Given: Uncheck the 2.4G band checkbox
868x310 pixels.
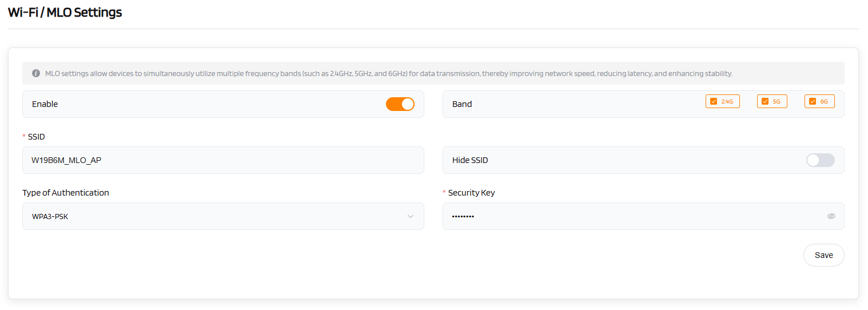Looking at the screenshot, I should pyautogui.click(x=714, y=101).
